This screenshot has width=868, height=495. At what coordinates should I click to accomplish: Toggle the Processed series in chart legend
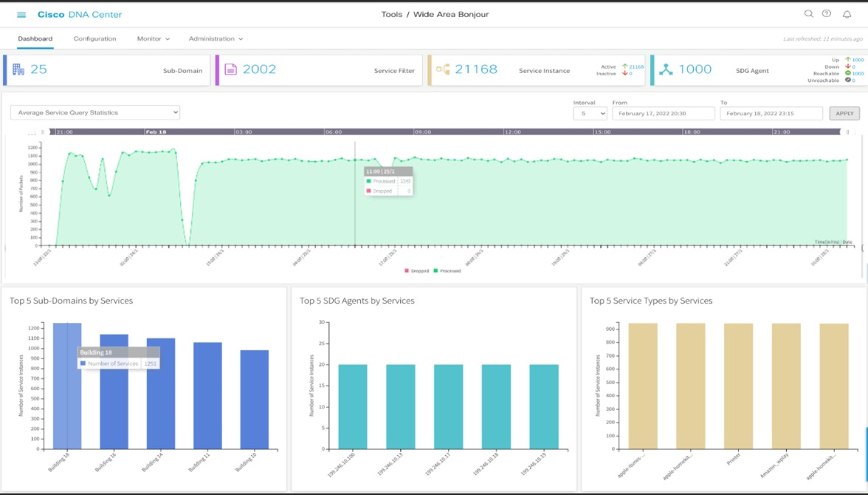(x=447, y=271)
